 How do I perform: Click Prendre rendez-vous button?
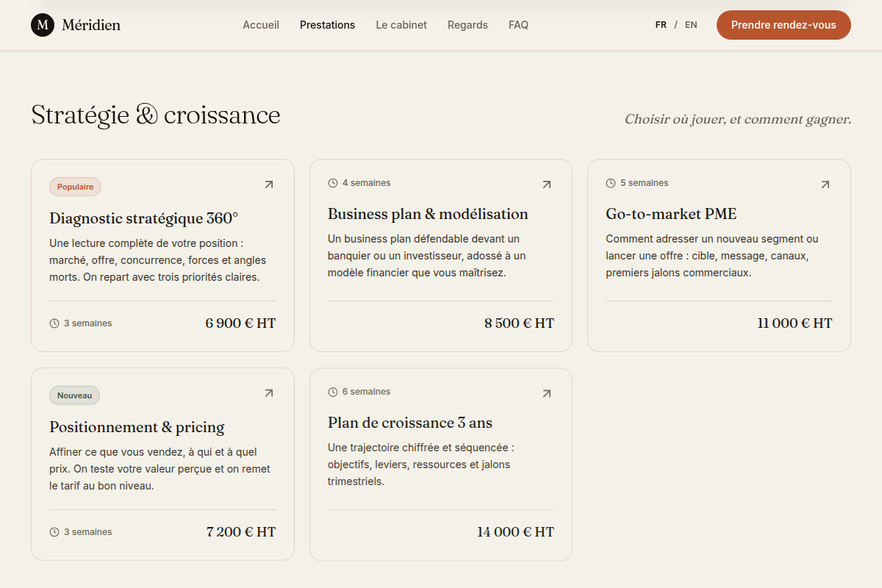pyautogui.click(x=784, y=25)
